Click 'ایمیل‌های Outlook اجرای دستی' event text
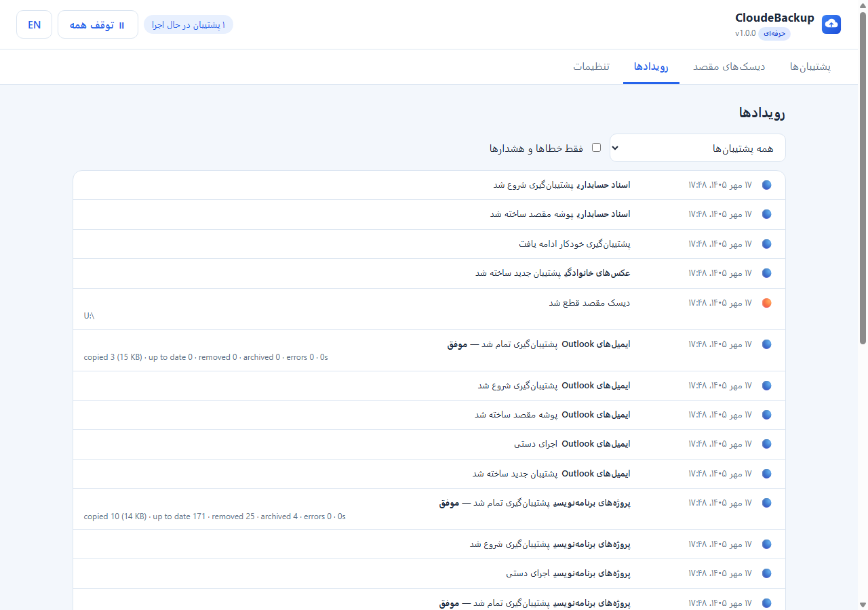Image resolution: width=868 pixels, height=610 pixels. (572, 444)
